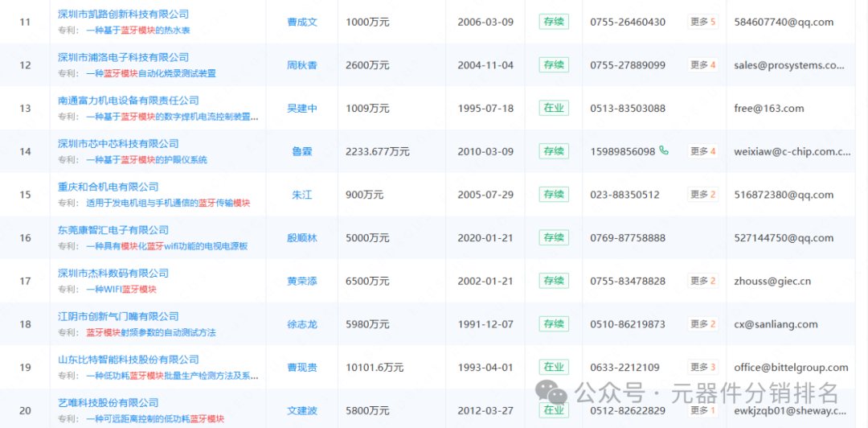Viewport: 868px width, 428px height.
Task: Select phone number 0513-83503088
Action: click(628, 109)
